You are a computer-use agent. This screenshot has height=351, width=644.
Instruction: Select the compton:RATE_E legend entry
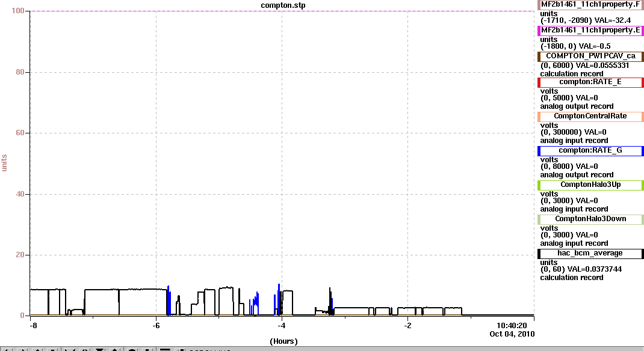point(590,82)
